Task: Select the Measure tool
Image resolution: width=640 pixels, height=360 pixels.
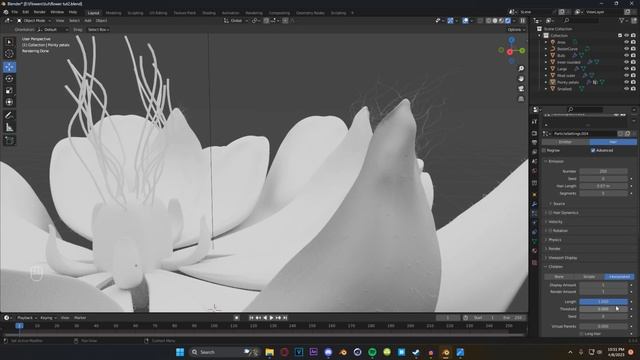Action: coord(9,127)
